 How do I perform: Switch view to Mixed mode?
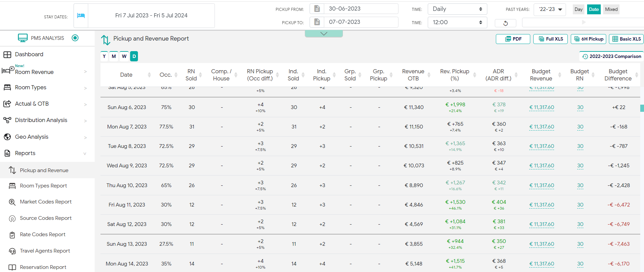[611, 10]
